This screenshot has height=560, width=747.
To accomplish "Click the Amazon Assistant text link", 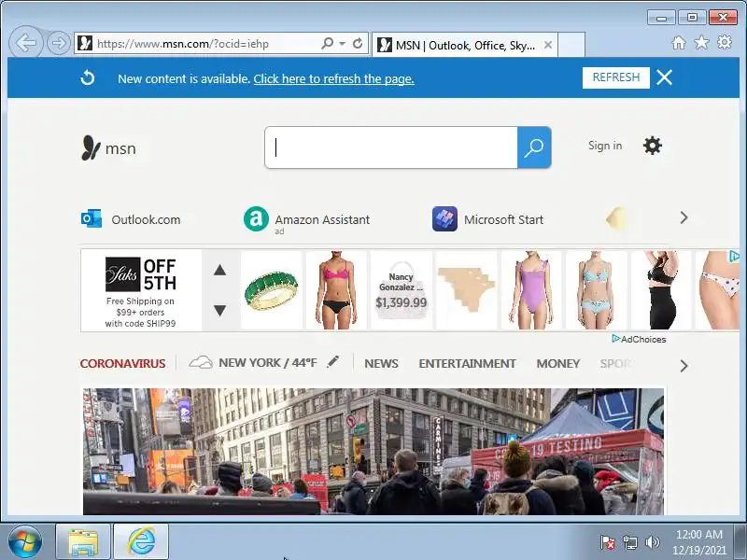I will pos(322,219).
